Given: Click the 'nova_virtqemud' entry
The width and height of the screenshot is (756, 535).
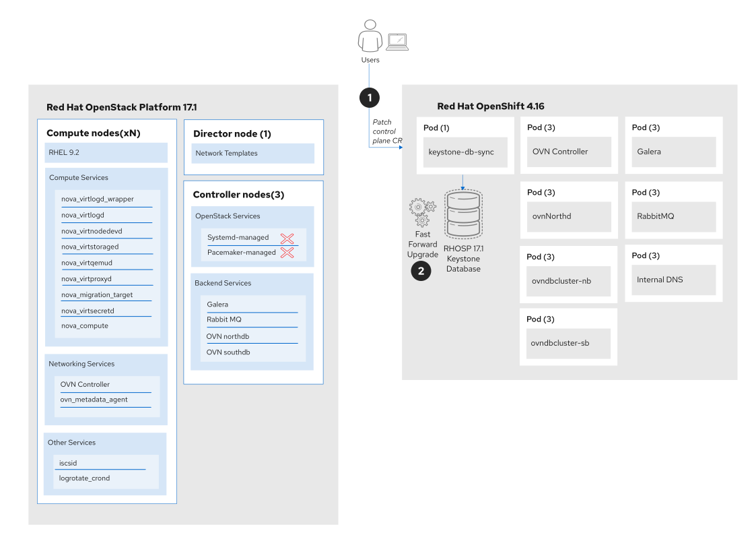Looking at the screenshot, I should point(87,263).
